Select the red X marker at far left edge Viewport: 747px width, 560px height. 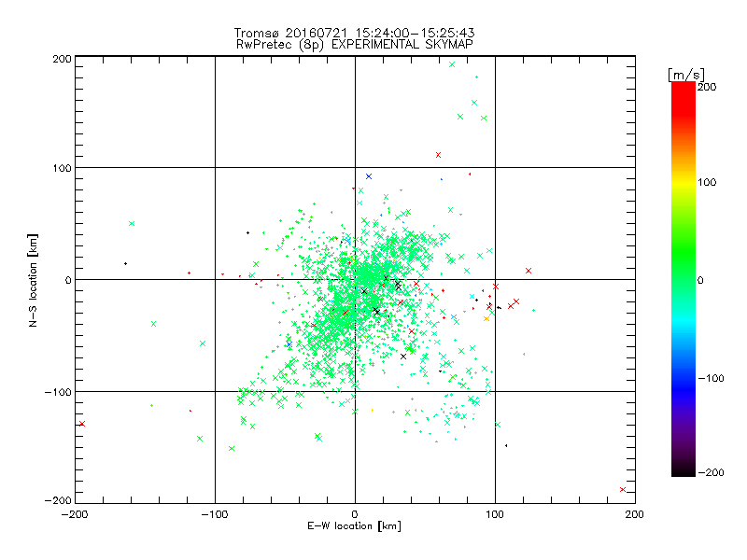82,424
